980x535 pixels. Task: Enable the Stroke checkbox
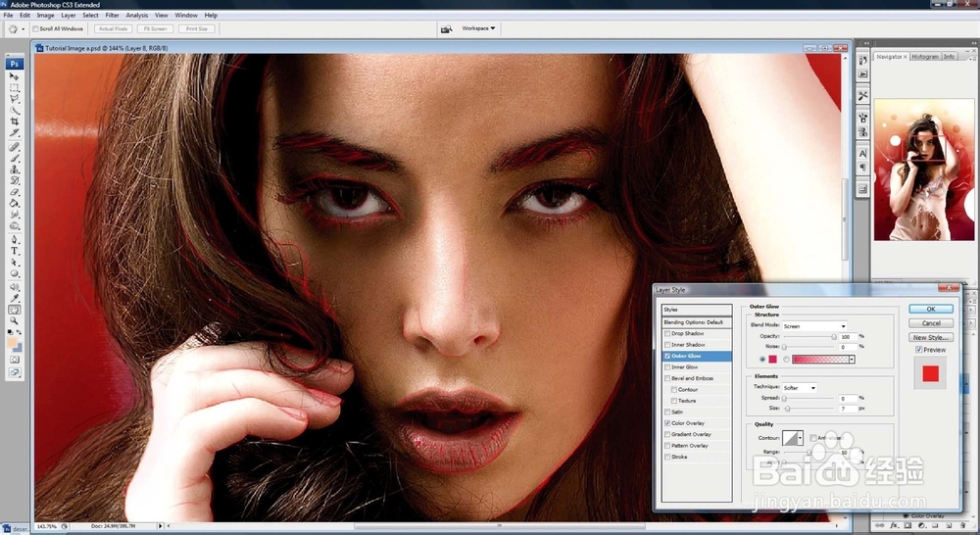click(667, 458)
